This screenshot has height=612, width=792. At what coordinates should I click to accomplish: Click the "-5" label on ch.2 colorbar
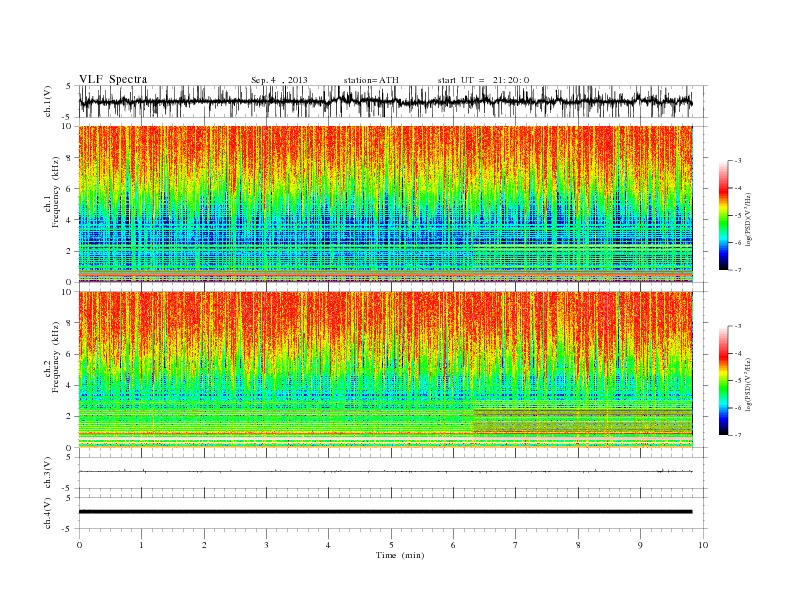pyautogui.click(x=738, y=381)
